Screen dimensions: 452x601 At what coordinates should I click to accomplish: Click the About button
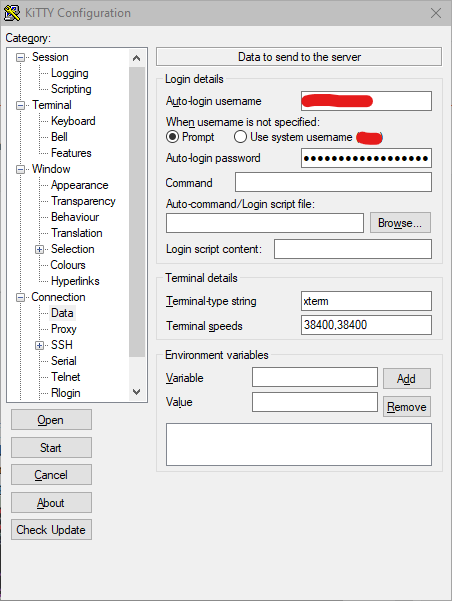[51, 503]
